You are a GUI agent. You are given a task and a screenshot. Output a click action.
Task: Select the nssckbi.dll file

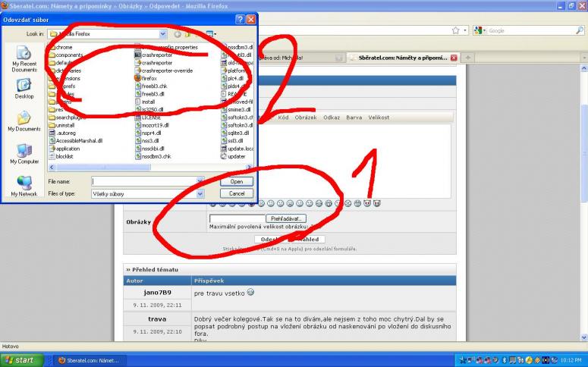pyautogui.click(x=149, y=149)
